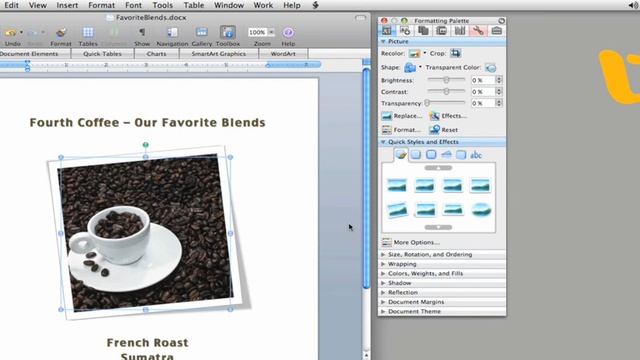Click the Tables toolbar icon

click(88, 32)
